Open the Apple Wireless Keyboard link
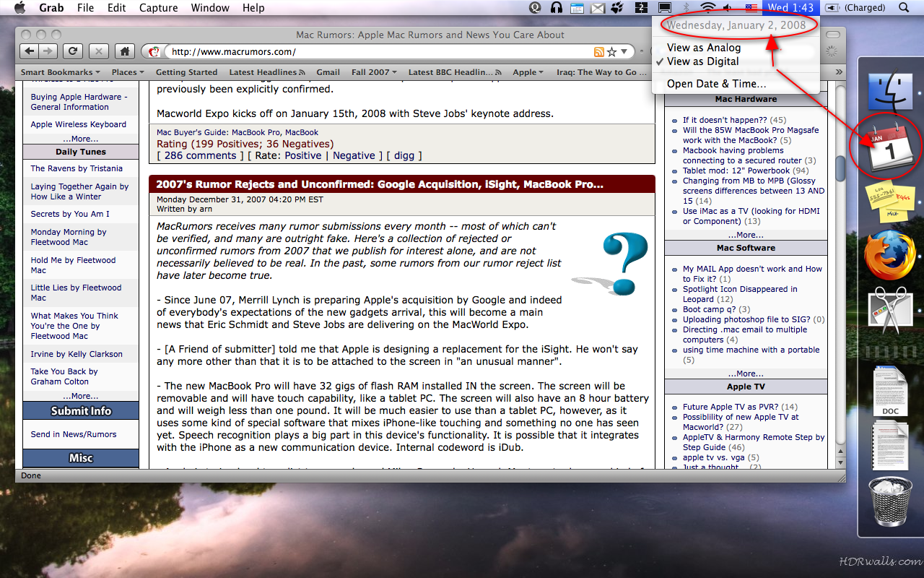 [78, 124]
